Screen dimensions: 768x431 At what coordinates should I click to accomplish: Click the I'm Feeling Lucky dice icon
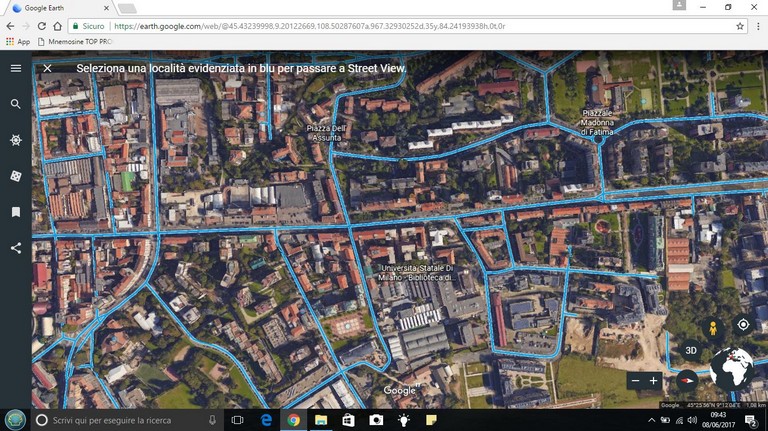coord(16,176)
